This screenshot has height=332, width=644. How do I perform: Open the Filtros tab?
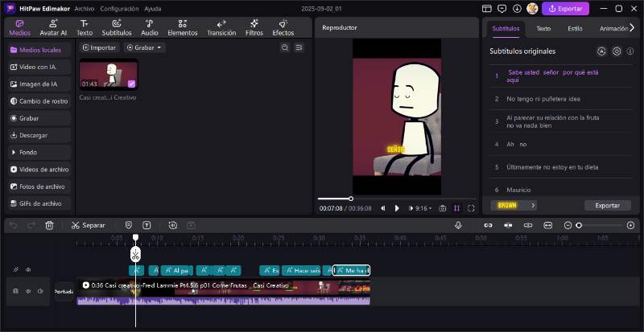click(x=254, y=28)
